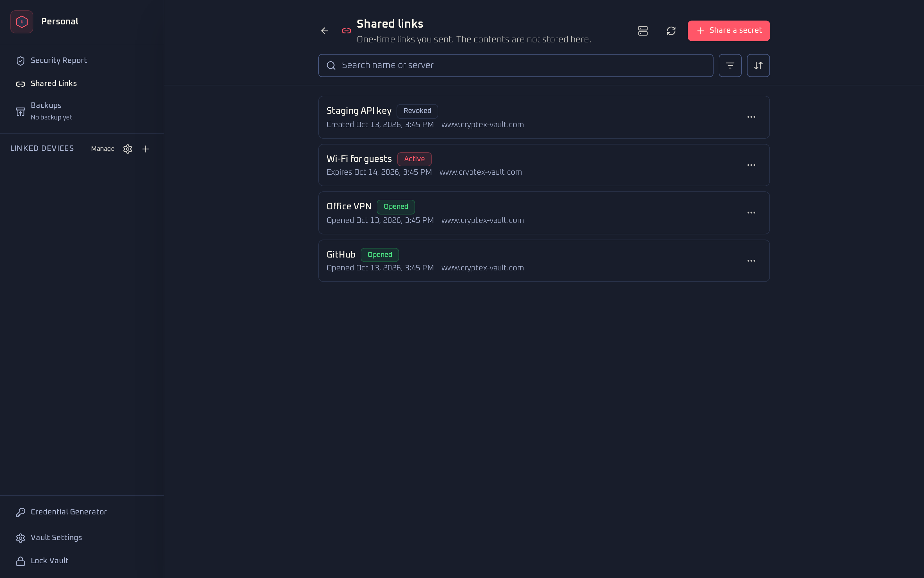The width and height of the screenshot is (924, 578).
Task: Click the Revoked status badge
Action: (x=417, y=111)
